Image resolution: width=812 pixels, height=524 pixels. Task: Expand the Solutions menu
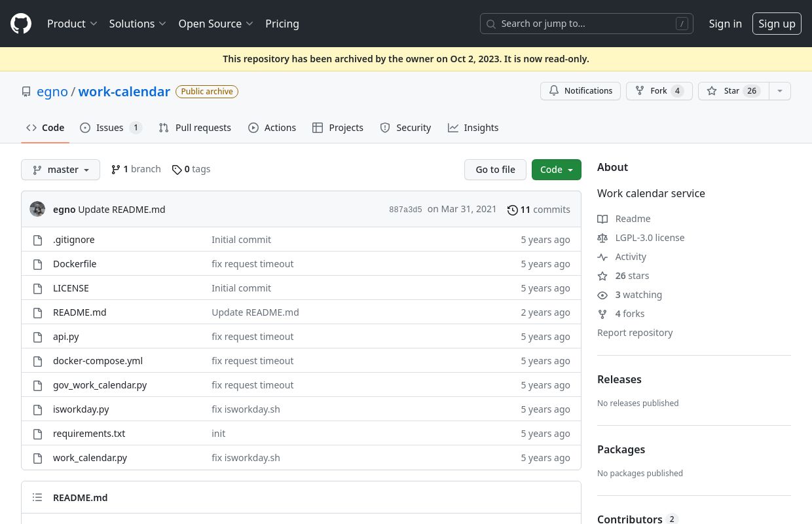138,24
